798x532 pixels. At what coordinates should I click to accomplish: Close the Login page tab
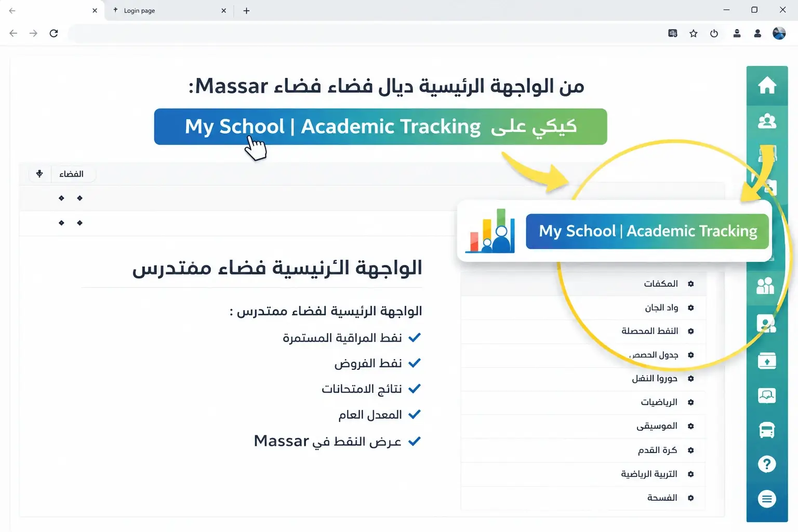click(x=224, y=10)
